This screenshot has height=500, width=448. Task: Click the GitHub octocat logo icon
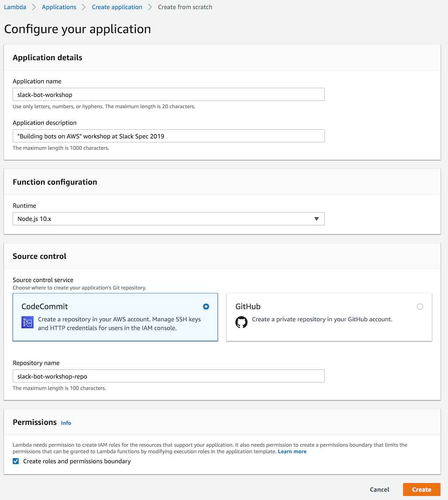point(241,322)
